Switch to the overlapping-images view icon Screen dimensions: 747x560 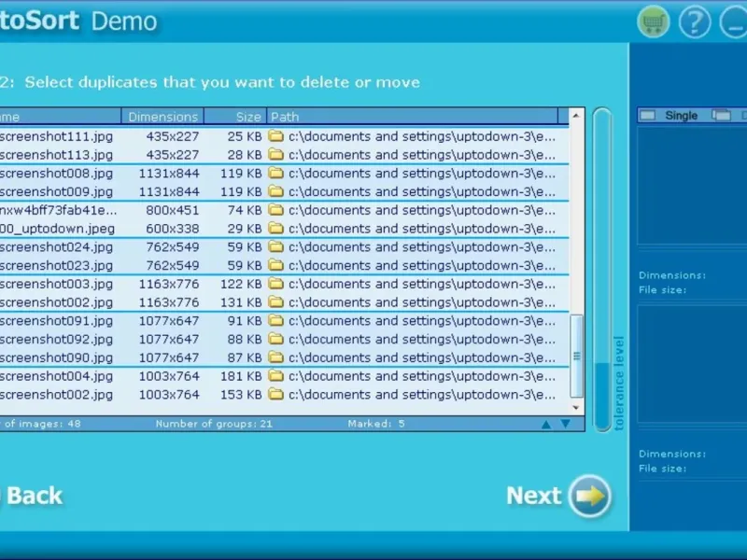point(721,115)
